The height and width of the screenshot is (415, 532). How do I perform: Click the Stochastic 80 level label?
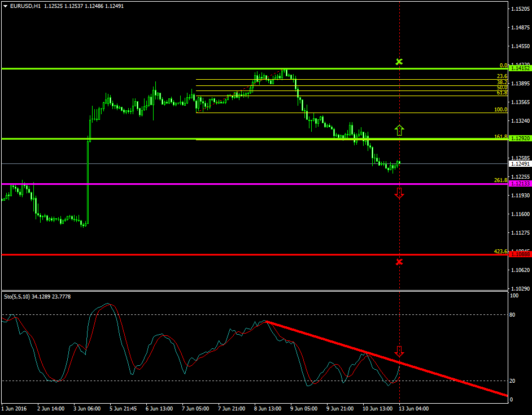513,314
